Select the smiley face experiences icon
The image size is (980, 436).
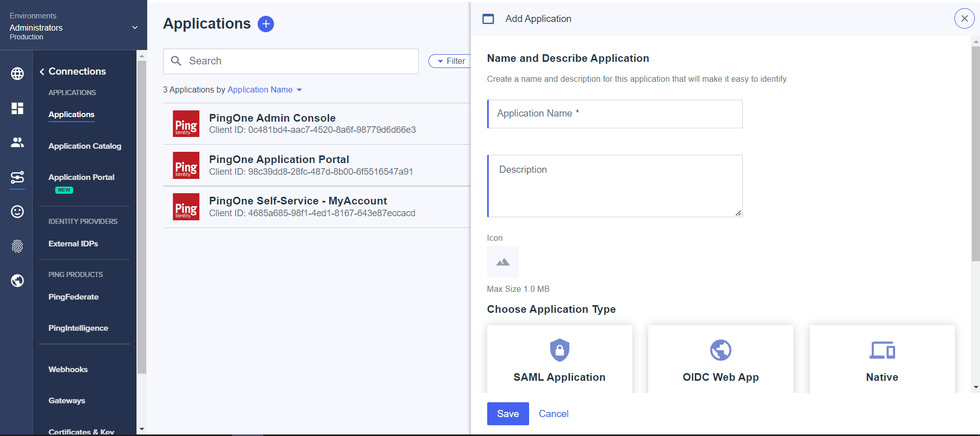[17, 212]
